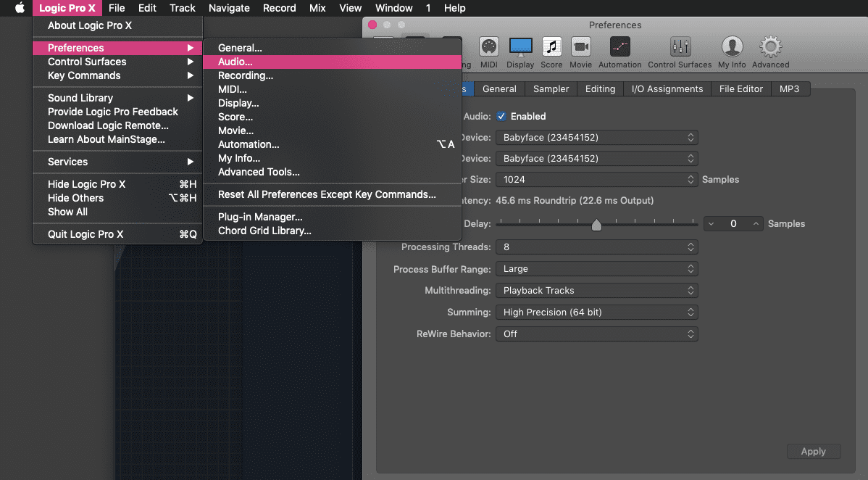The height and width of the screenshot is (480, 868).
Task: Open Advanced preferences gear icon
Action: click(x=771, y=53)
